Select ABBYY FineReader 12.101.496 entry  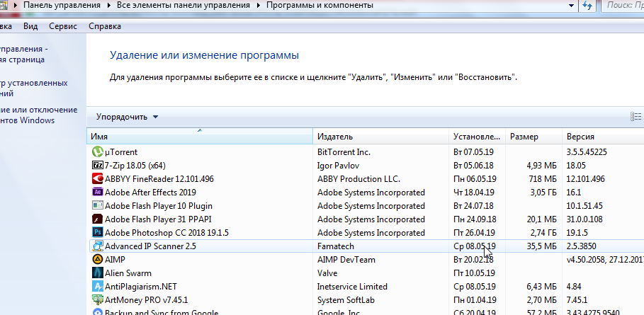(159, 179)
